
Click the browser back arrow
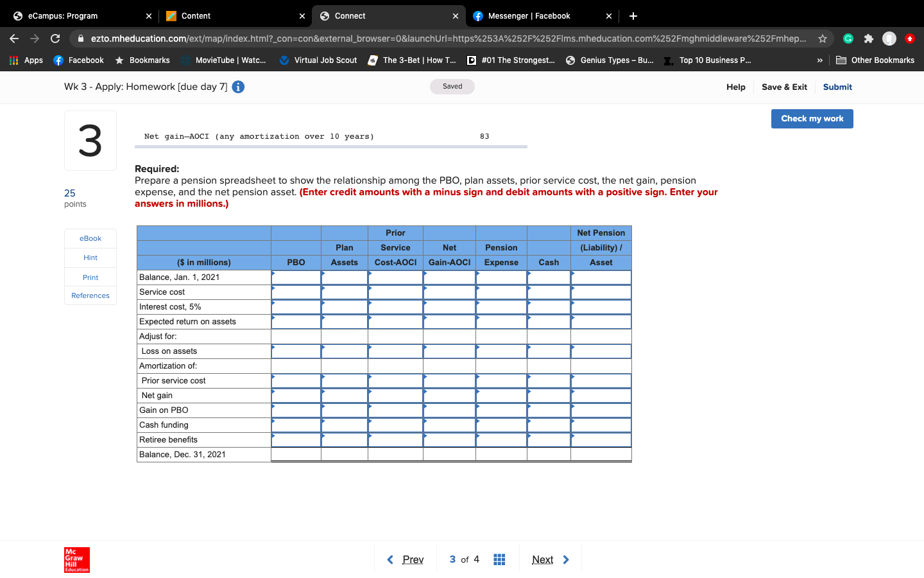click(14, 39)
